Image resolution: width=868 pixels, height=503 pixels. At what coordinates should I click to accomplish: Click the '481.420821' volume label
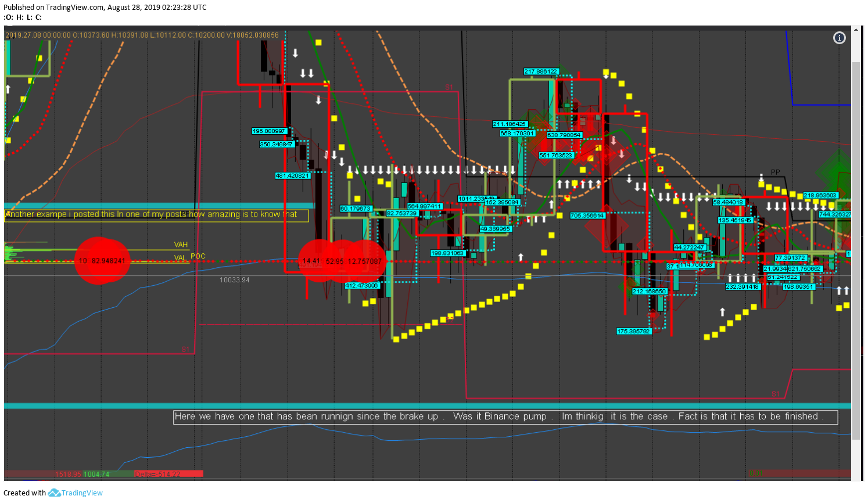coord(293,175)
